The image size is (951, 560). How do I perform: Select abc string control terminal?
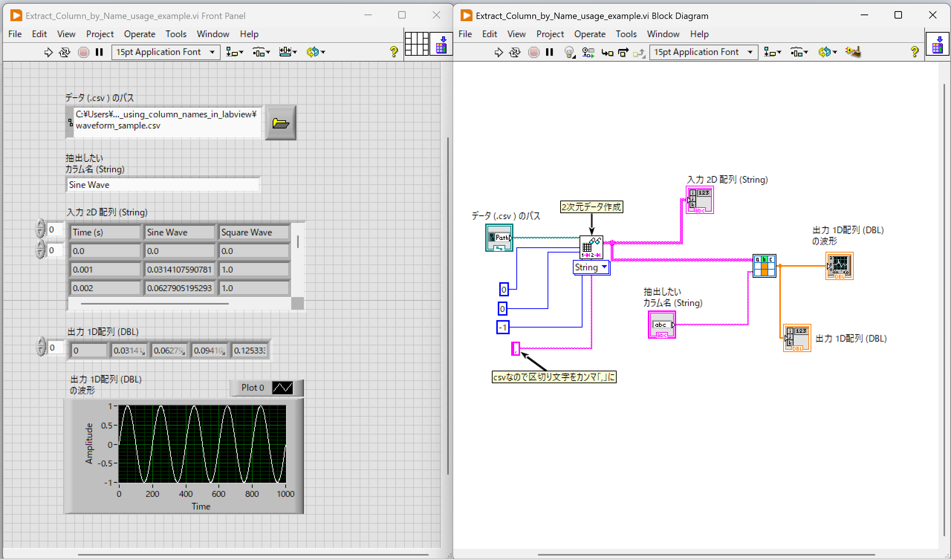[x=662, y=325]
